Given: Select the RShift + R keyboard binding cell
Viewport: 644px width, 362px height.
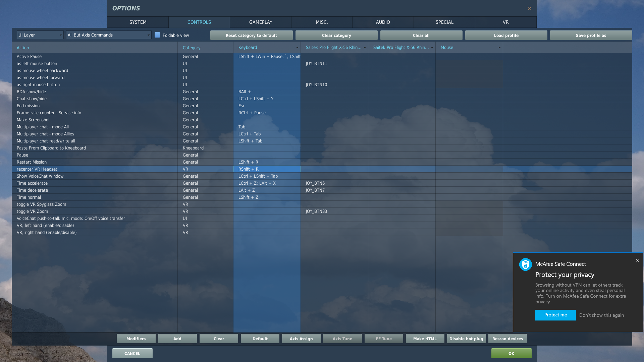Looking at the screenshot, I should coord(267,169).
